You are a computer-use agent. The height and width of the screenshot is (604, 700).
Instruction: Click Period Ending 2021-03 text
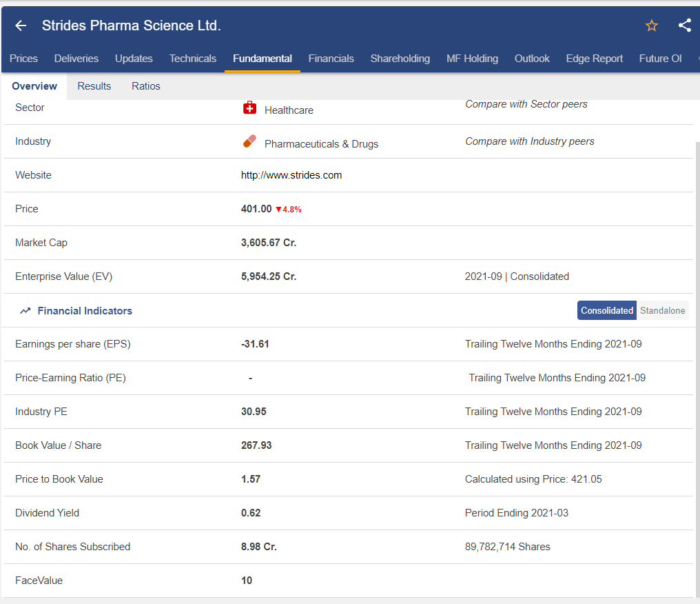pos(517,513)
